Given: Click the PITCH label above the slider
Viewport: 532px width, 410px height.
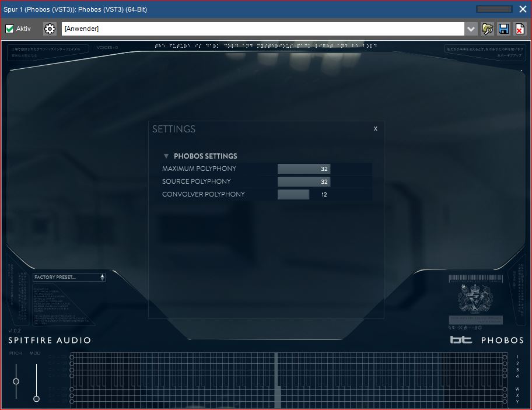Looking at the screenshot, I should [x=16, y=353].
